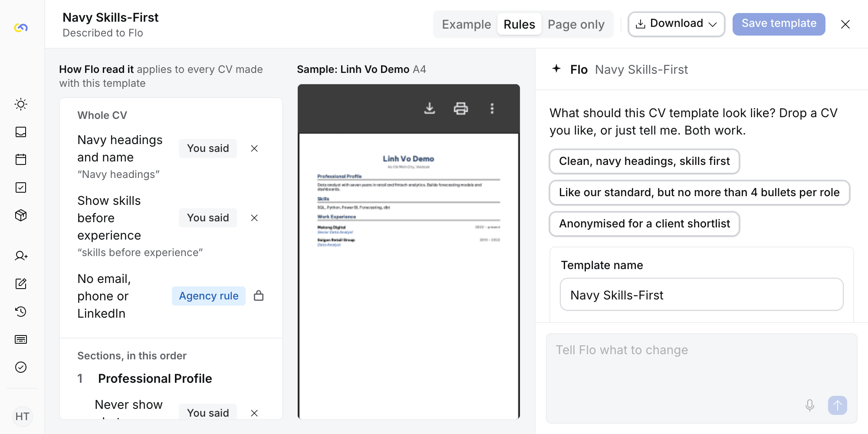Screen dimensions: 868x434
Task: Switch to the Rules tab
Action: pos(519,24)
